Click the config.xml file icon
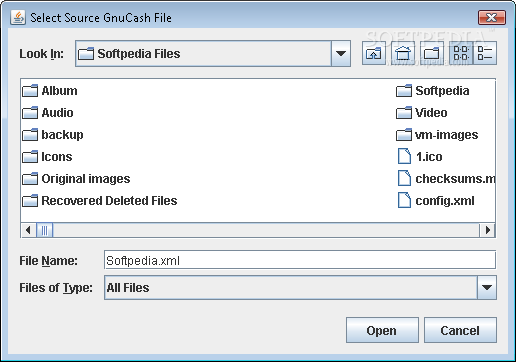The width and height of the screenshot is (516, 362). (404, 200)
